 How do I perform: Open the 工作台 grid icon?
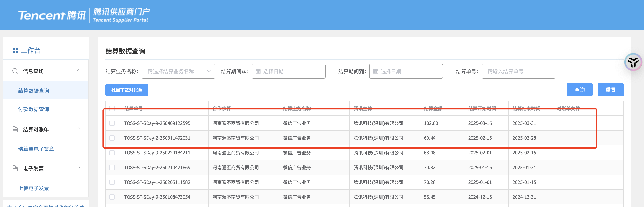[x=16, y=51]
